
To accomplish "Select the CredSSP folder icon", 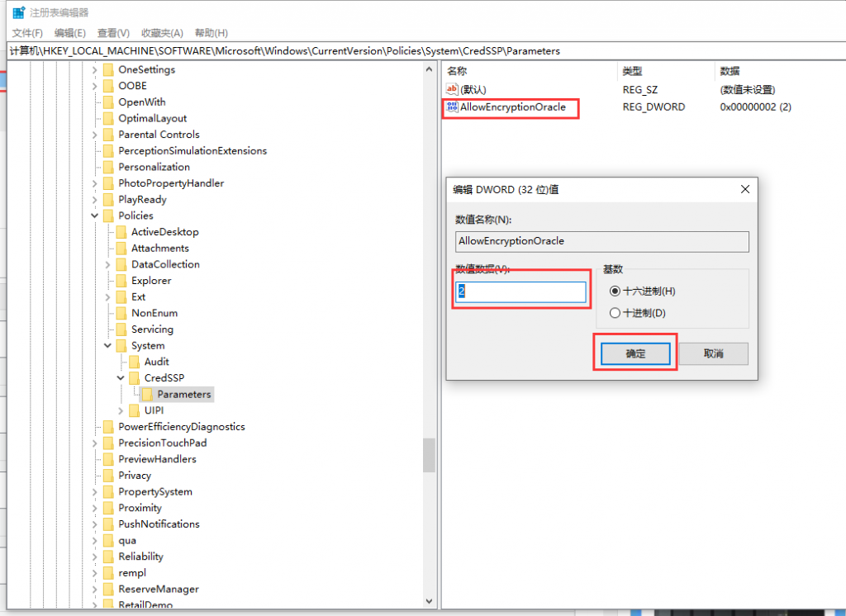I will click(135, 378).
